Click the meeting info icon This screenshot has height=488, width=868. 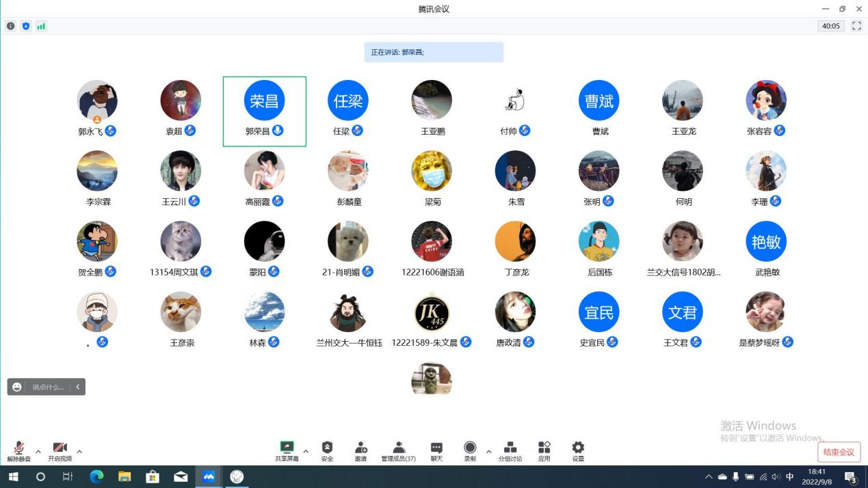coord(11,26)
